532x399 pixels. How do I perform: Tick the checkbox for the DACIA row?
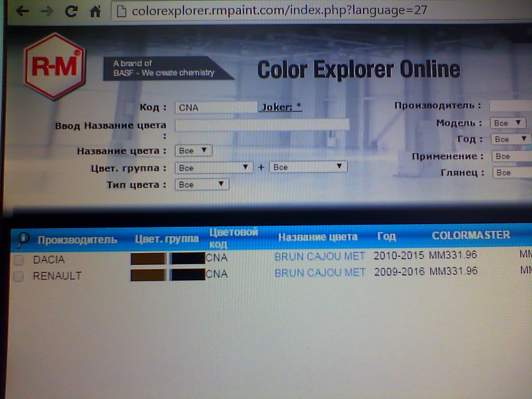[x=19, y=260]
